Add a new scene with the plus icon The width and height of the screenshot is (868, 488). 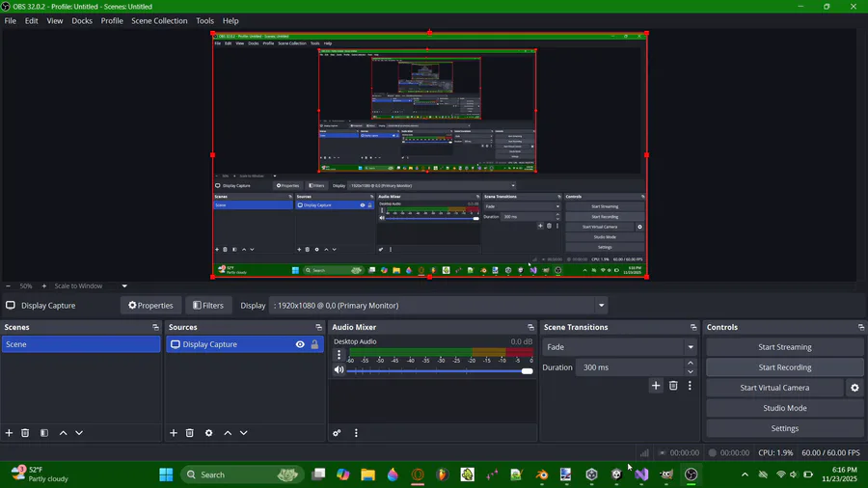(x=9, y=433)
